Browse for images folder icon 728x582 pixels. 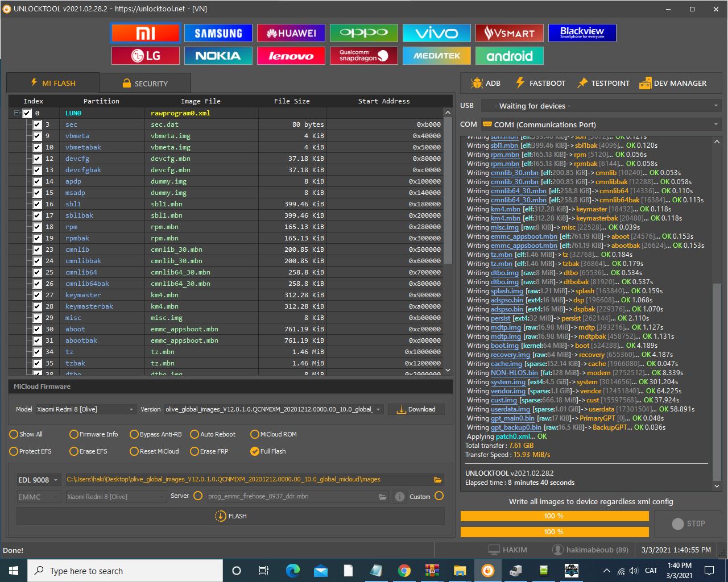pos(438,480)
